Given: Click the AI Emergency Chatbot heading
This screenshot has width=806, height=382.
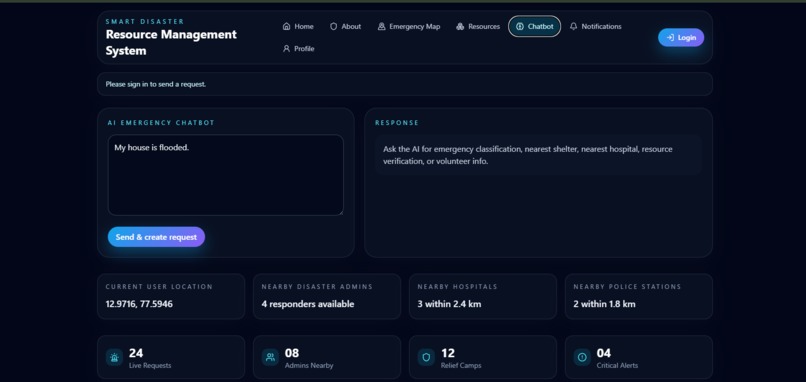Looking at the screenshot, I should coord(161,123).
